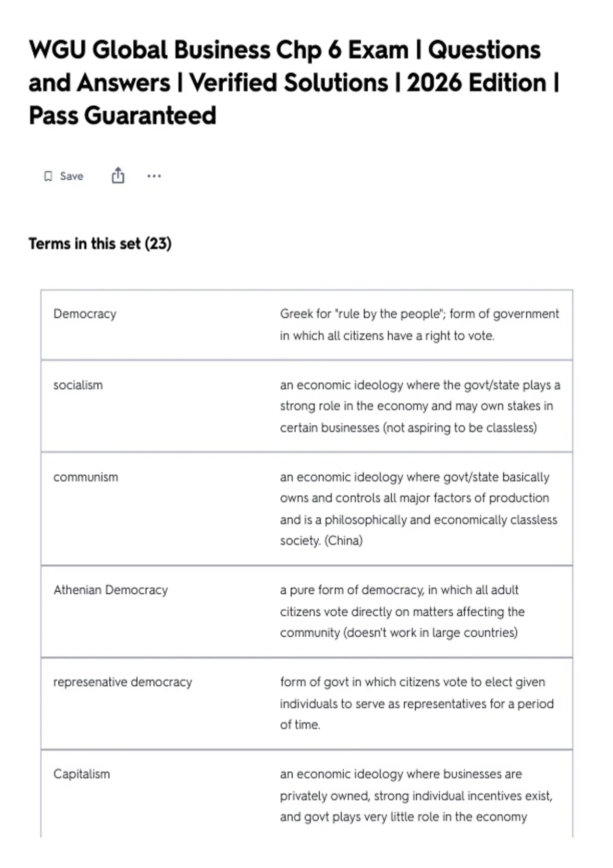Click the 'Terms in this set (23)' heading
Screen dimensions: 613x868
pyautogui.click(x=100, y=244)
